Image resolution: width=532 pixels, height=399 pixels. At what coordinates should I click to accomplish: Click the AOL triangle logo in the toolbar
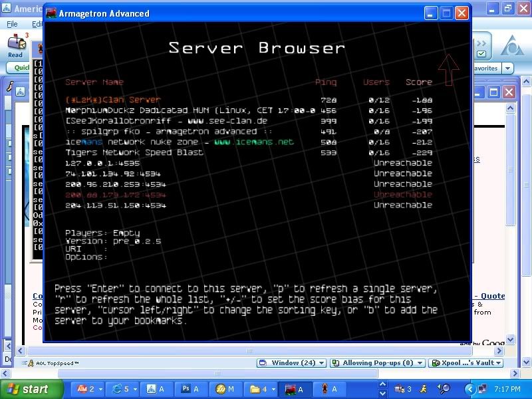[512, 45]
